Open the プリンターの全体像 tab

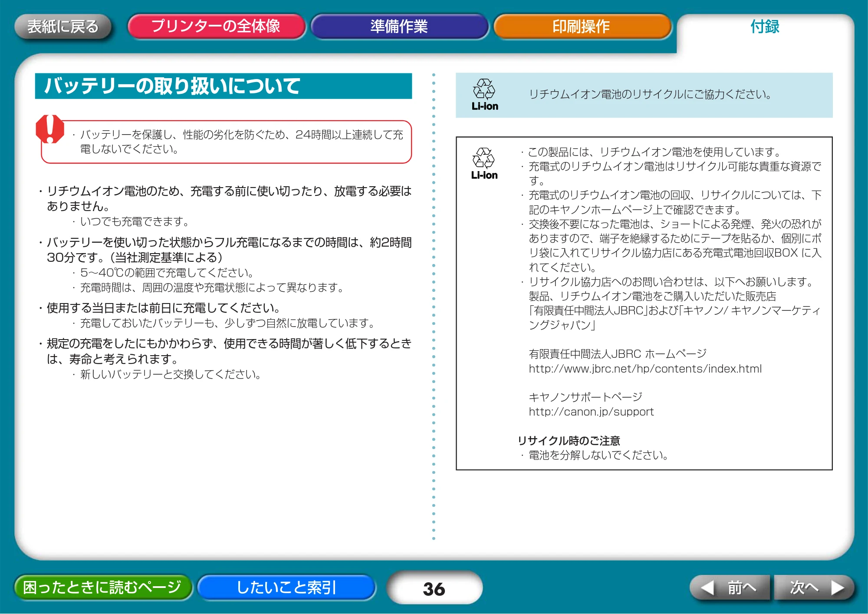[216, 26]
